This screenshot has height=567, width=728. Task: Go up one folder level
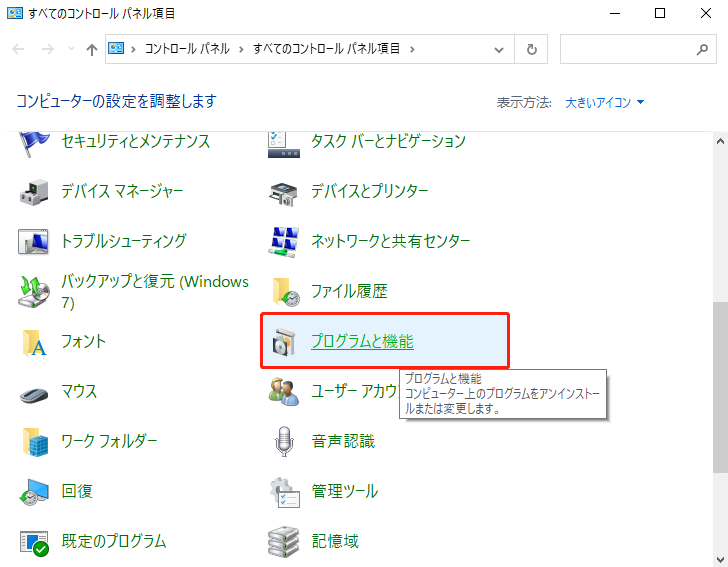tap(92, 49)
